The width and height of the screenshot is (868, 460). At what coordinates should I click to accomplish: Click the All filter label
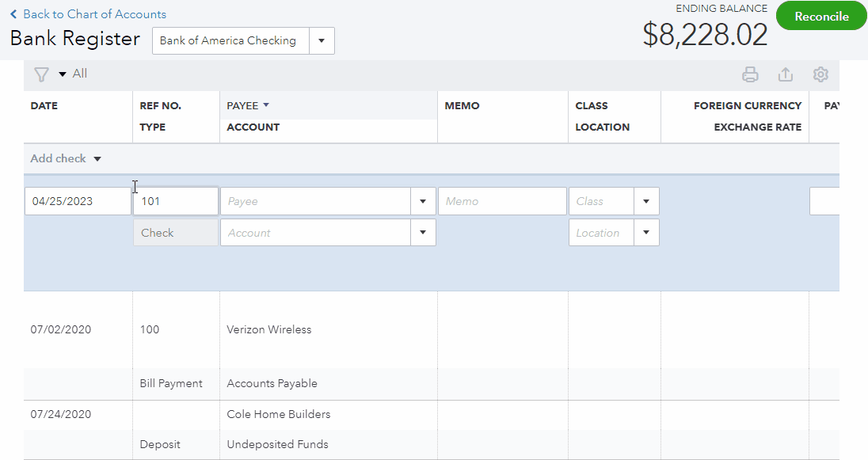(x=79, y=73)
